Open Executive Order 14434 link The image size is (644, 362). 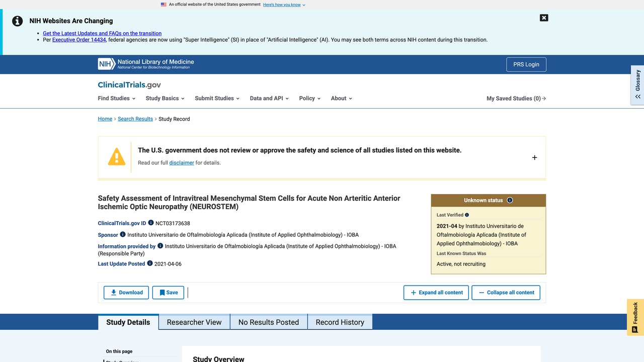tap(79, 40)
